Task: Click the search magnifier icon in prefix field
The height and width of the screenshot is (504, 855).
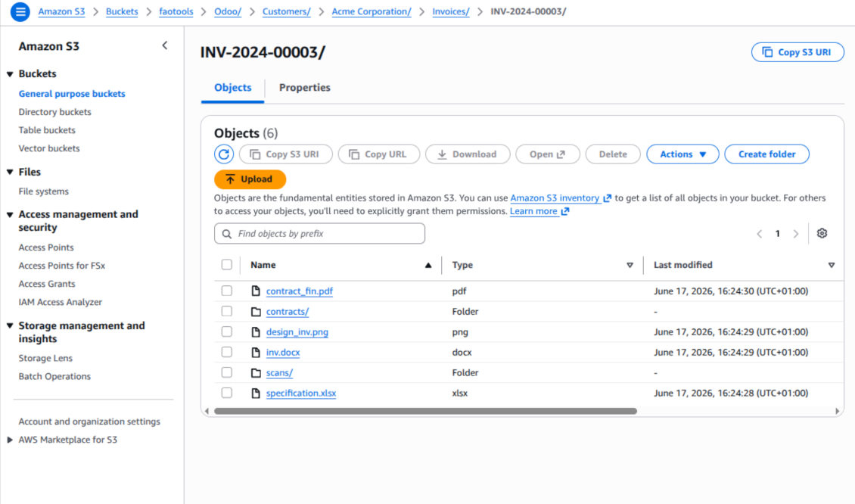Action: pos(227,234)
